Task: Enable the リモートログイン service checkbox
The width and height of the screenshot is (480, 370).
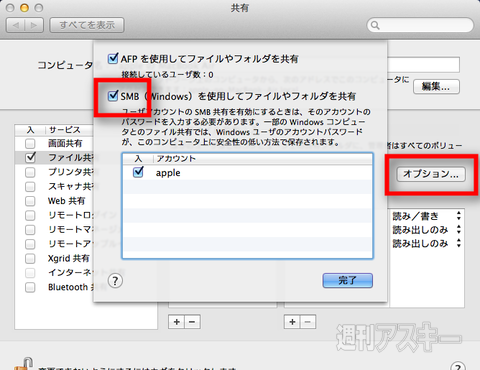Action: pos(30,215)
